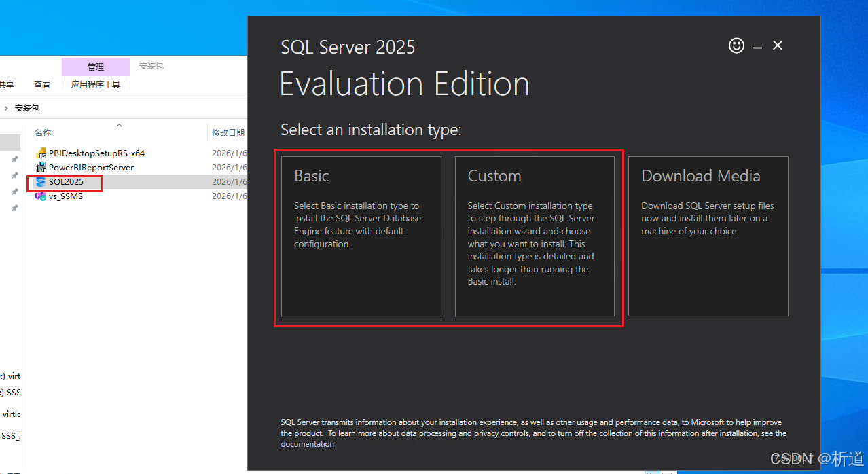This screenshot has width=868, height=474.
Task: Select the PBIDesktopSetupRS_x64 file icon
Action: 41,153
